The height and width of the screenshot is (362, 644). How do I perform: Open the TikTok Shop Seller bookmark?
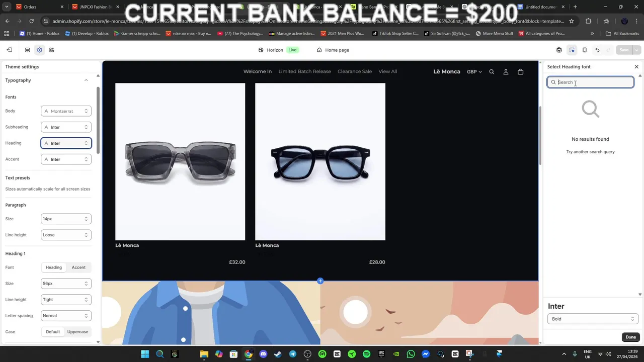tap(395, 34)
